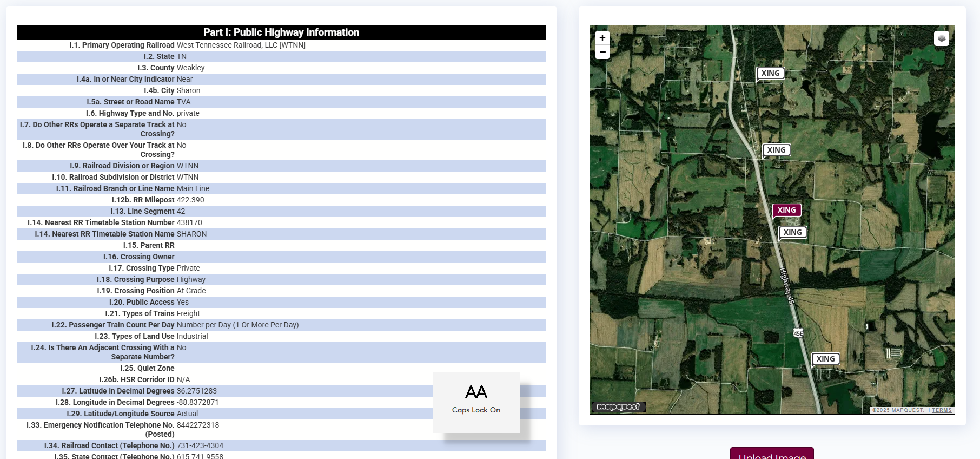Zoom in on the map
The height and width of the screenshot is (459, 980).
(x=602, y=38)
